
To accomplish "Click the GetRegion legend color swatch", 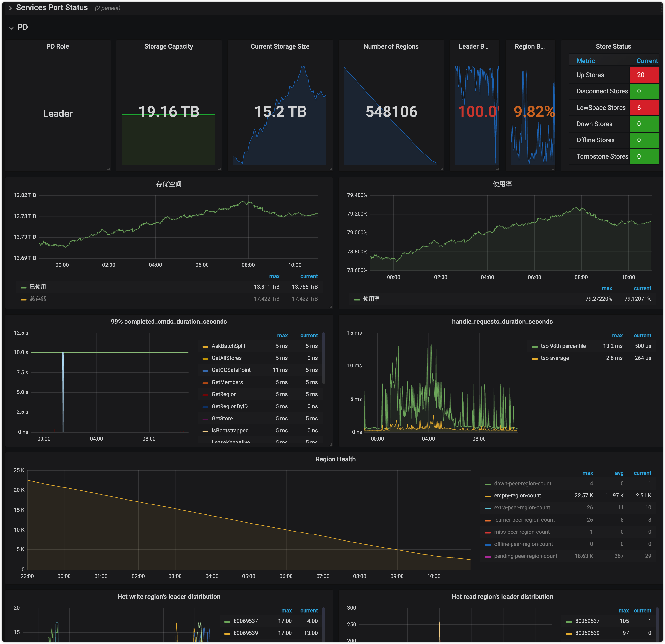I will point(205,395).
